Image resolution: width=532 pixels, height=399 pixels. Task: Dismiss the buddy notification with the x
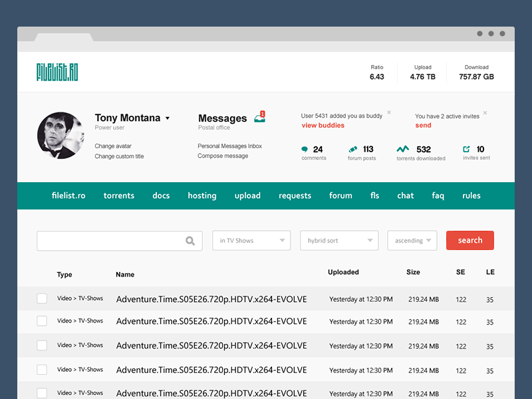coord(388,112)
